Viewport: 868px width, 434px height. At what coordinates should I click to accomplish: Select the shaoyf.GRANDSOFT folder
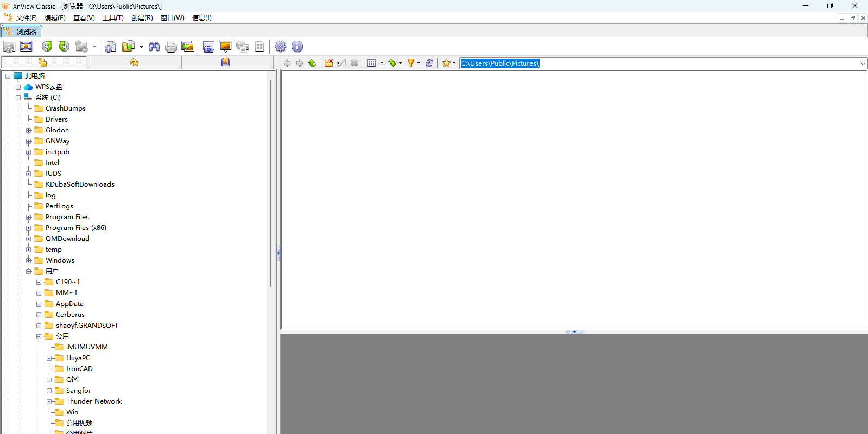[x=87, y=325]
